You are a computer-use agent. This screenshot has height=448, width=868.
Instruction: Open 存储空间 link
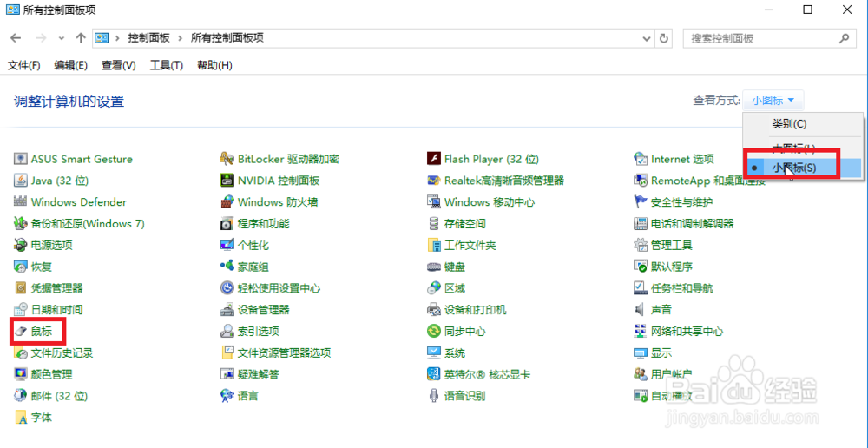465,224
